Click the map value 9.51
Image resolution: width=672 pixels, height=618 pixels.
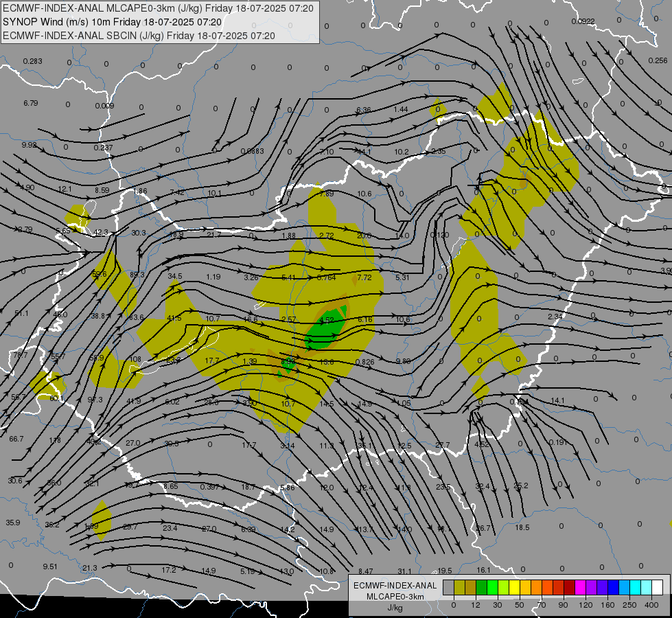(x=49, y=566)
